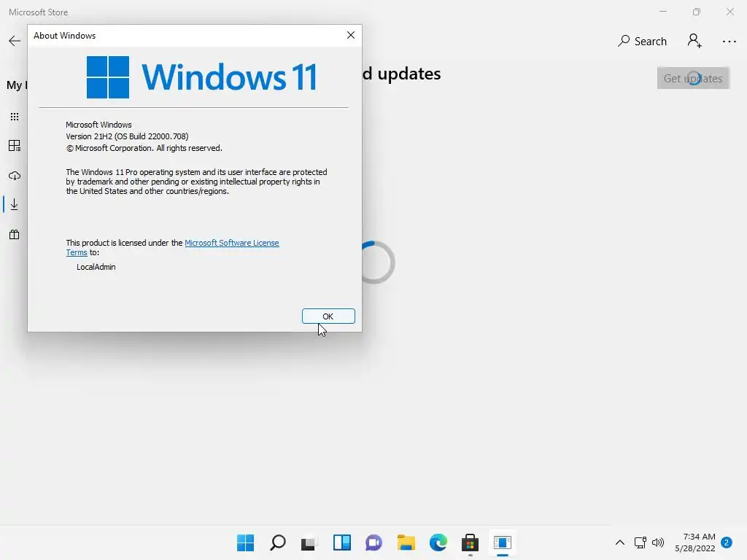
Task: Open the all-apps grid sidebar icon
Action: (x=15, y=117)
